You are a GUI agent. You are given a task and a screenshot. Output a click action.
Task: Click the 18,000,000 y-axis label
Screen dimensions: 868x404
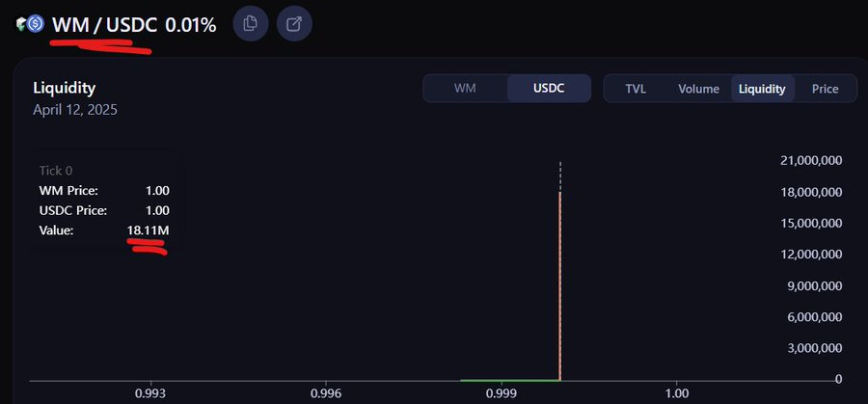tap(811, 192)
